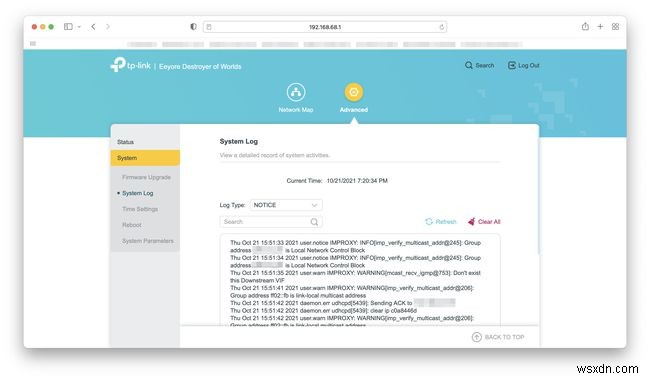Select Status in the sidebar
This screenshot has width=650, height=379.
point(145,142)
